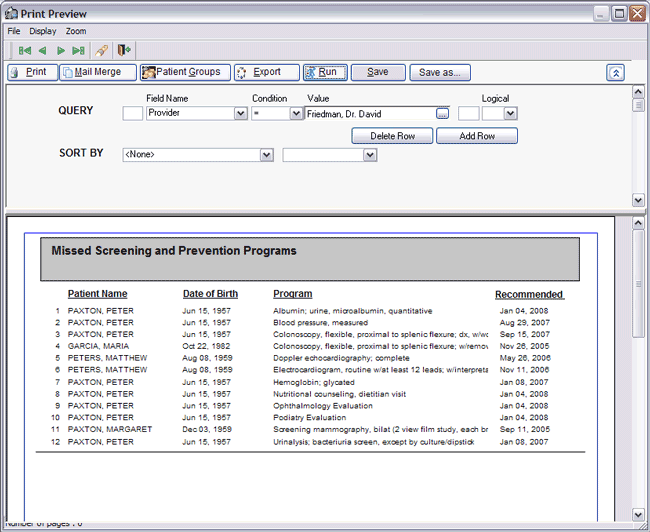The height and width of the screenshot is (532, 650).
Task: Expand the Field Name Provider dropdown
Action: tap(241, 114)
